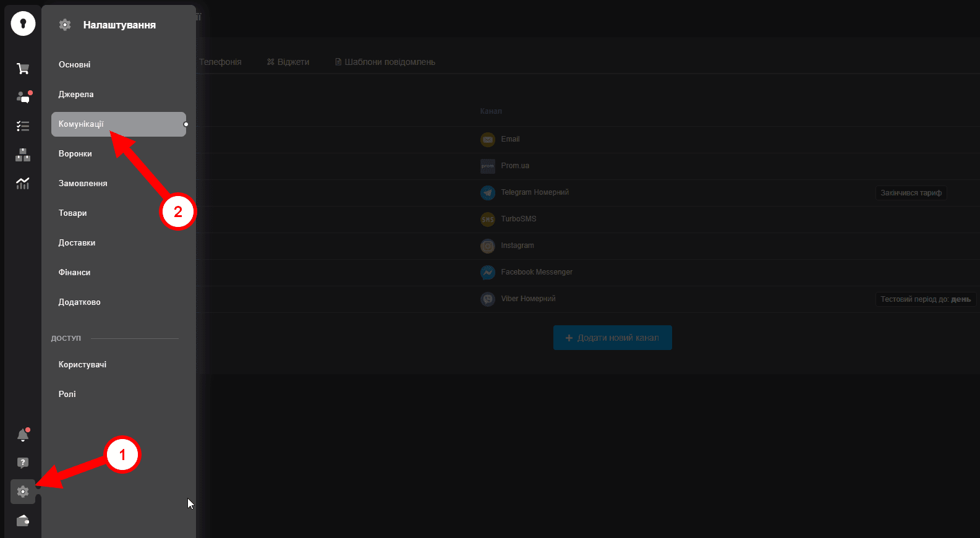The height and width of the screenshot is (538, 980).
Task: Click the Instagram channel name
Action: 518,246
